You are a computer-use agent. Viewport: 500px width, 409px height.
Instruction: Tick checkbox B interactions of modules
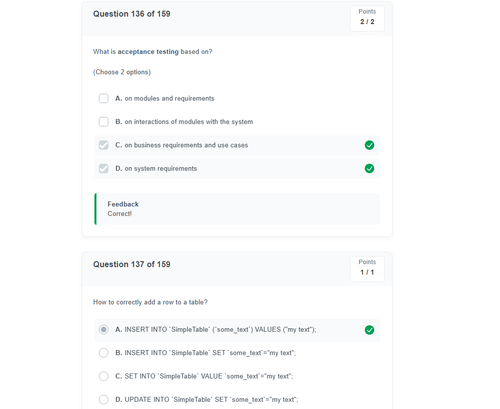pyautogui.click(x=104, y=122)
